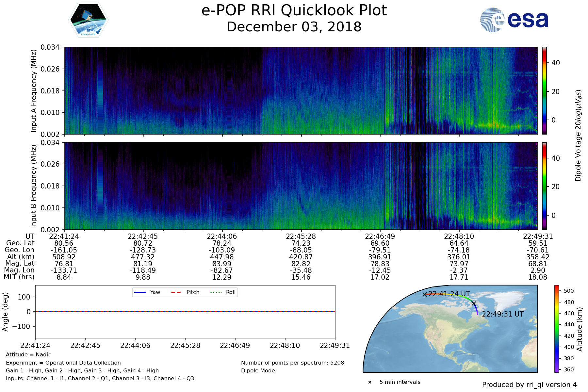The image size is (588, 392).
Task: Click the green dotted Roll line sample in legend
Action: point(216,292)
